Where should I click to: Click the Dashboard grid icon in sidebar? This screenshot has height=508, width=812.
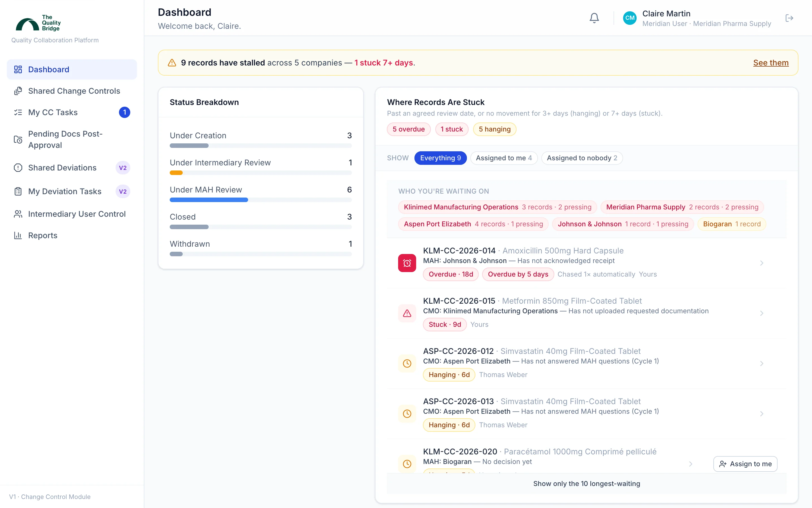[x=18, y=69]
